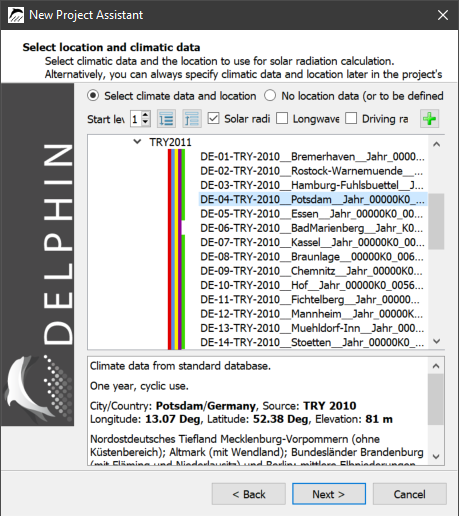Click the Next button
The image size is (459, 516).
pos(329,494)
